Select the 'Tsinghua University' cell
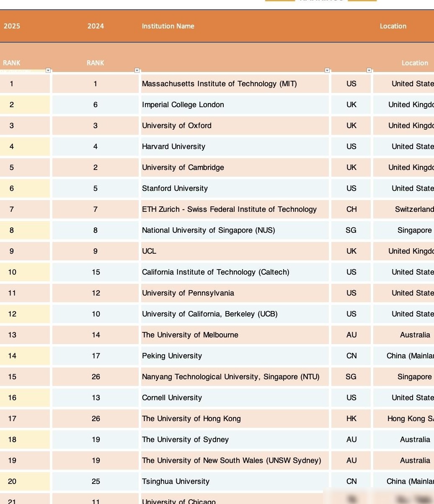Screen dimensions: 434x504 (x=235, y=481)
